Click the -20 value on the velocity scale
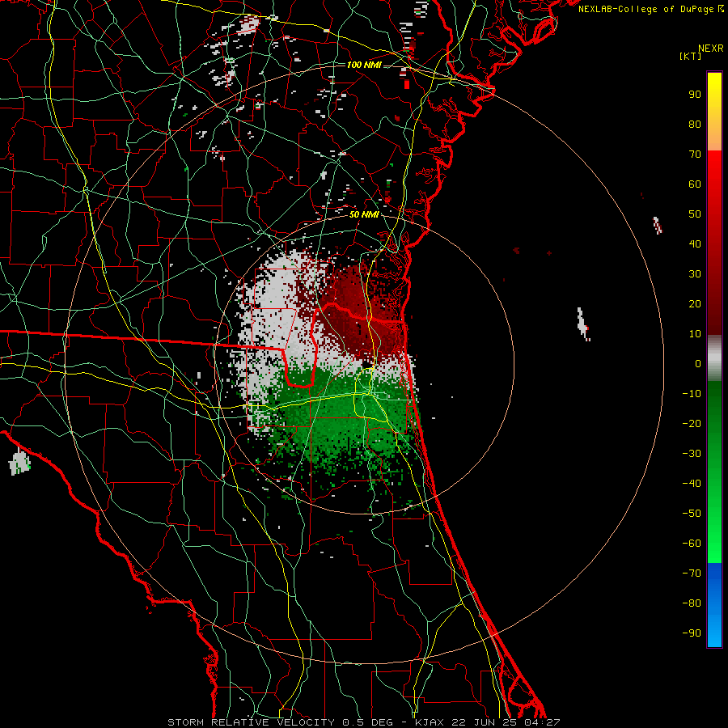 coord(692,423)
